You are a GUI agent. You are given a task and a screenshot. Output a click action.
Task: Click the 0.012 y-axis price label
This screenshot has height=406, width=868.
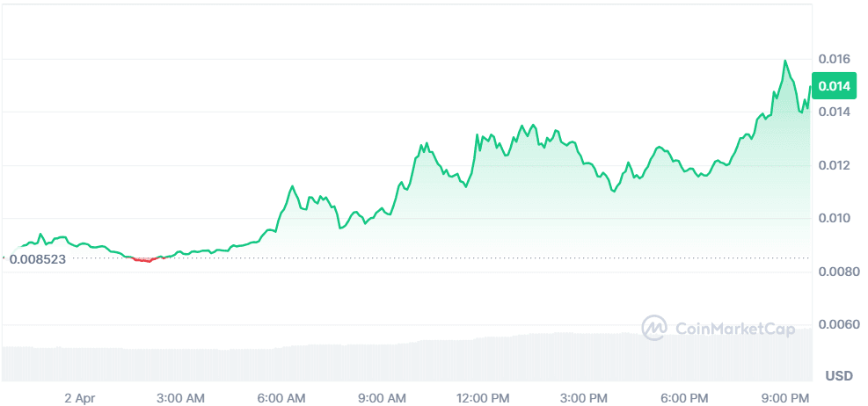[834, 165]
